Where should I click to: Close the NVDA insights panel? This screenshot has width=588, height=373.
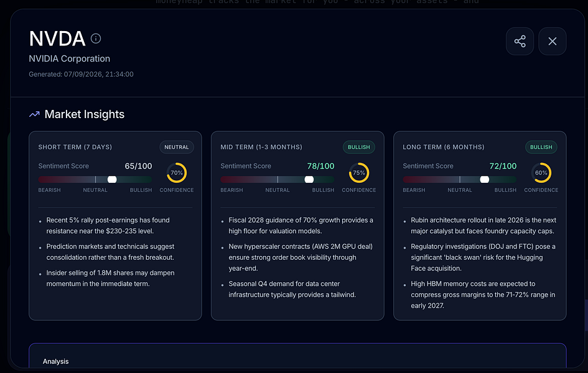click(x=553, y=41)
